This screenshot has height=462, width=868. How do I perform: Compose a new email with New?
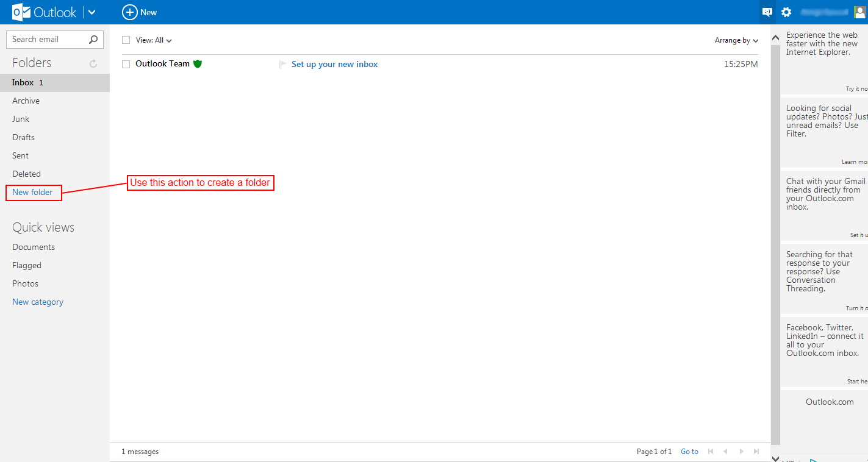pyautogui.click(x=140, y=12)
